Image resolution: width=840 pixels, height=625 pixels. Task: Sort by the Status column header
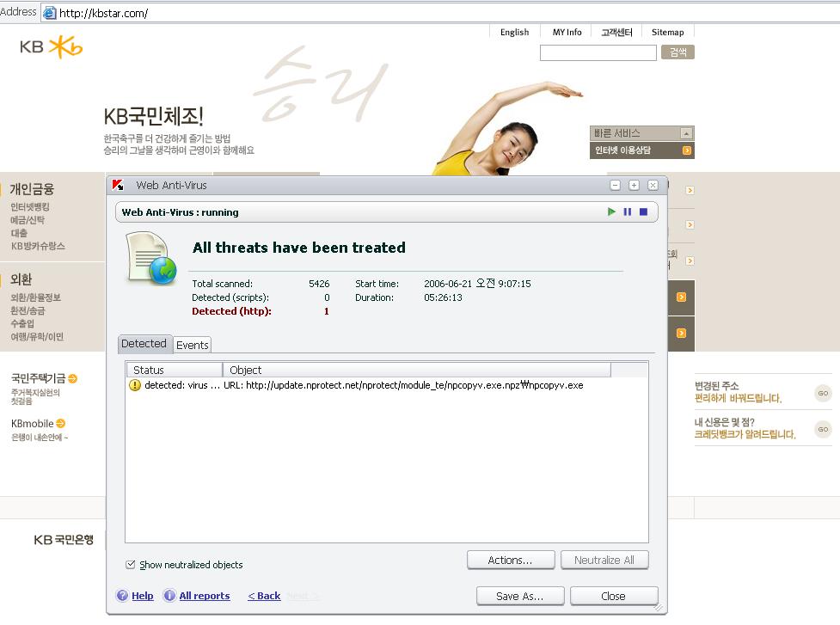[x=175, y=370]
